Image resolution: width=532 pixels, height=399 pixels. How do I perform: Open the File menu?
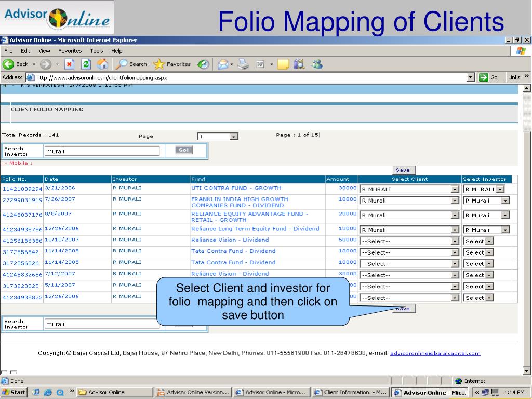tap(8, 51)
